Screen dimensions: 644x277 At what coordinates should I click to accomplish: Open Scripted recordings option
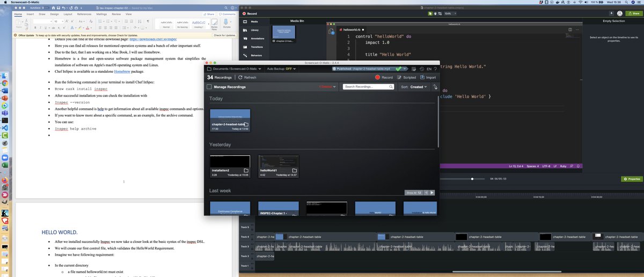point(406,77)
